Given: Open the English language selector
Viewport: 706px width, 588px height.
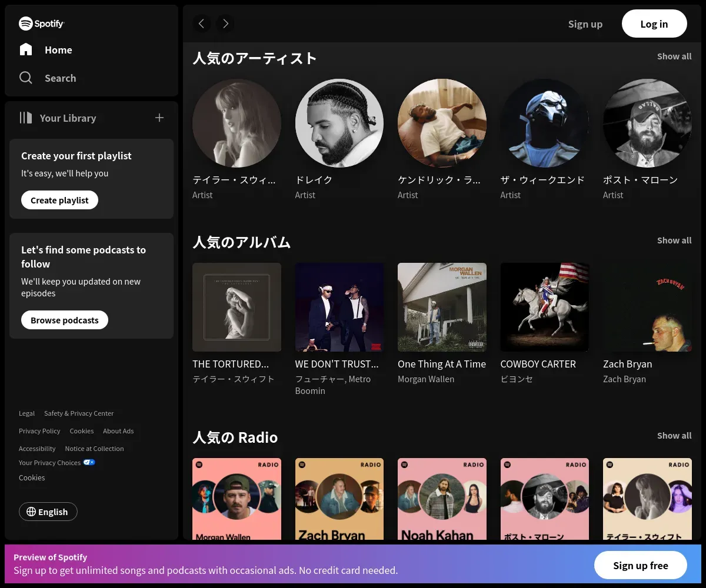Looking at the screenshot, I should 48,512.
